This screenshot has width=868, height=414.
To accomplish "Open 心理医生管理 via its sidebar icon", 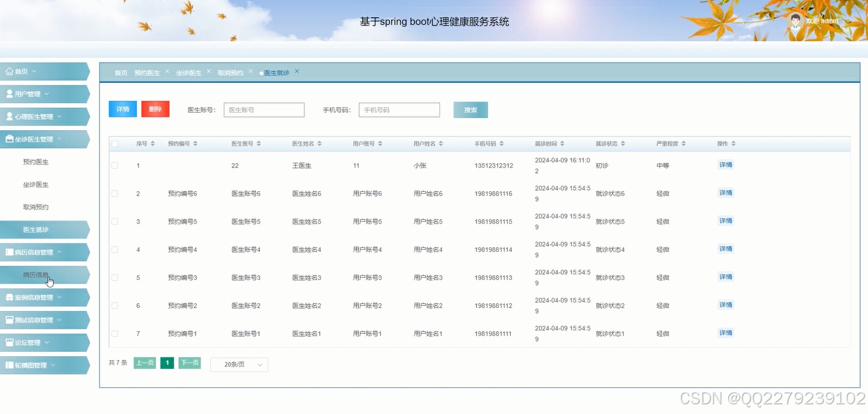I will point(9,116).
